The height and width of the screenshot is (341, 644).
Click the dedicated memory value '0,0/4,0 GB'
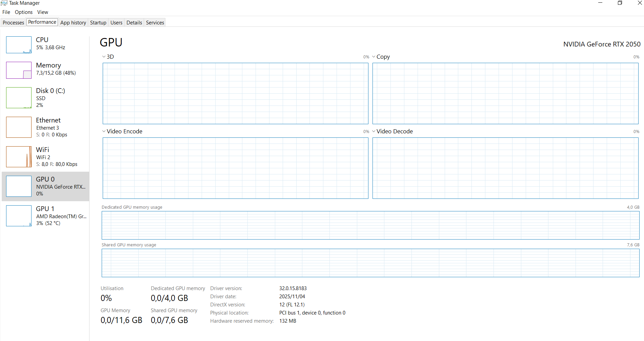(169, 298)
